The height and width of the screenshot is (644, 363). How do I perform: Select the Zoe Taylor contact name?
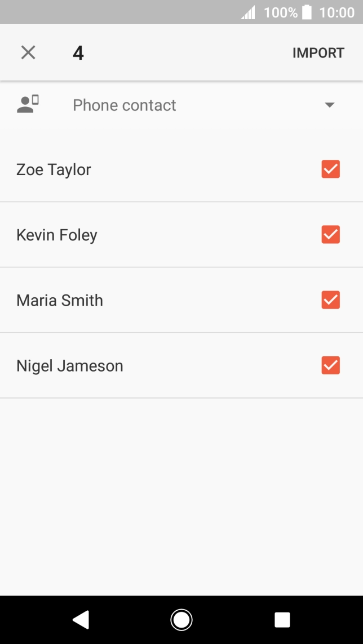[x=54, y=169]
